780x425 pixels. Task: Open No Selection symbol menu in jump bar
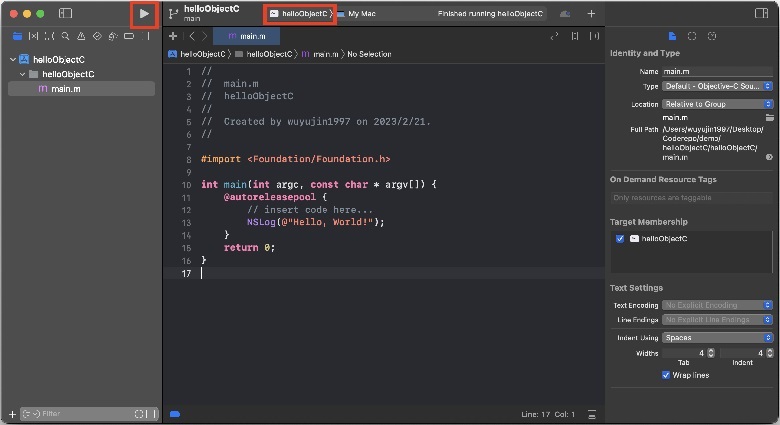point(369,54)
